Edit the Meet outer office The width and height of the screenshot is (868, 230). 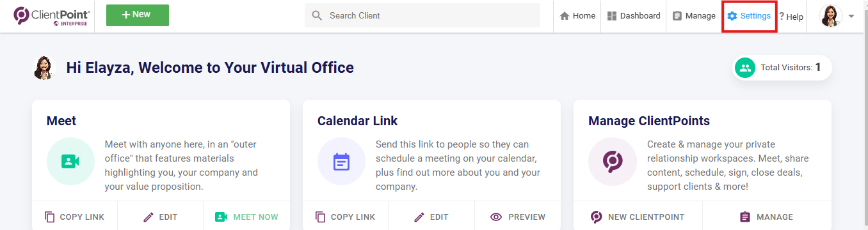tap(160, 217)
